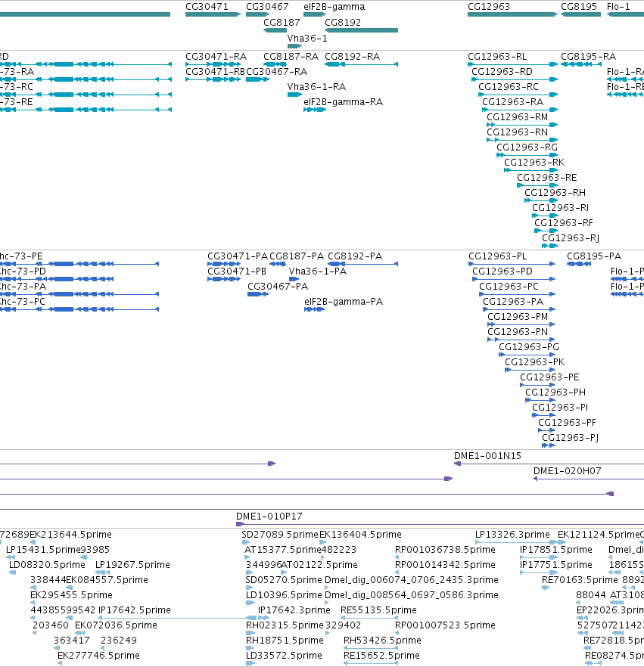Select protein CG8192-PA label
Viewport: 644px width, 667px height.
click(x=355, y=256)
